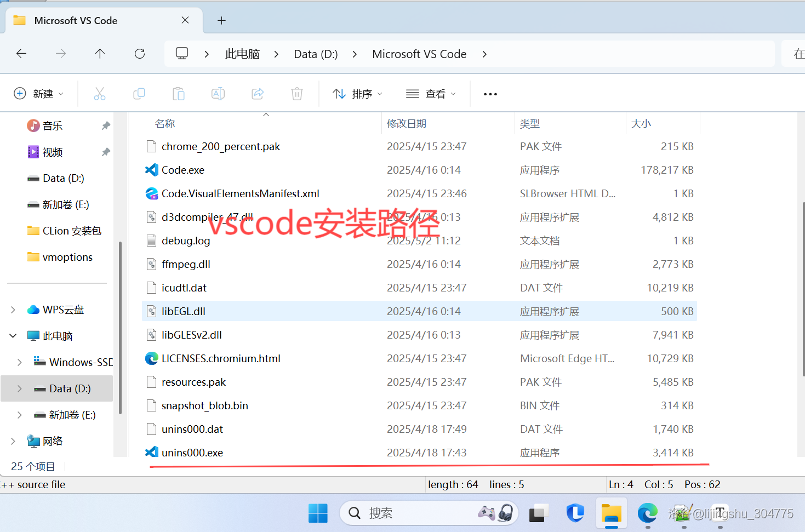Viewport: 805px width, 532px height.
Task: Open File Explorer from the taskbar
Action: click(x=611, y=513)
